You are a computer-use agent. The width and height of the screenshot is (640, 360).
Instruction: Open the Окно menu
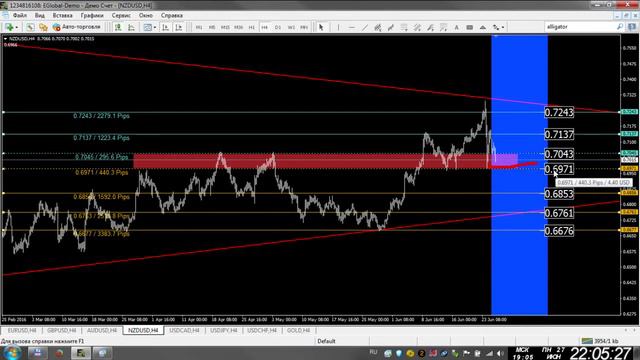pyautogui.click(x=146, y=16)
